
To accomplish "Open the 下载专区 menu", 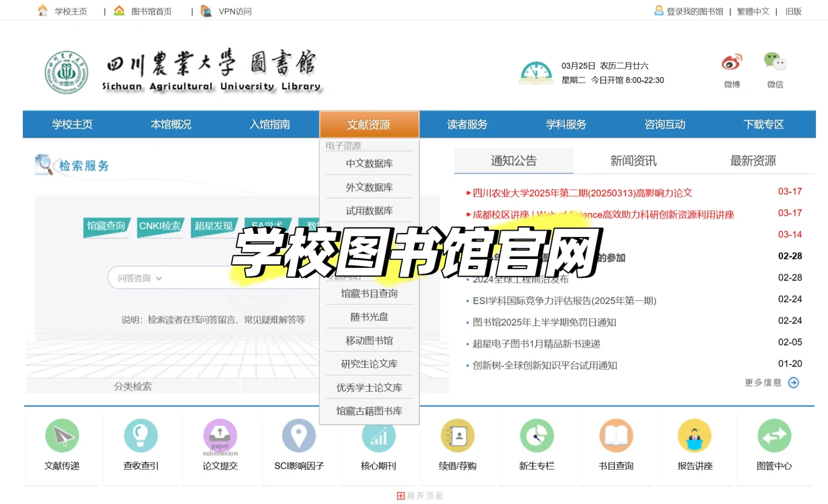I will click(x=764, y=124).
